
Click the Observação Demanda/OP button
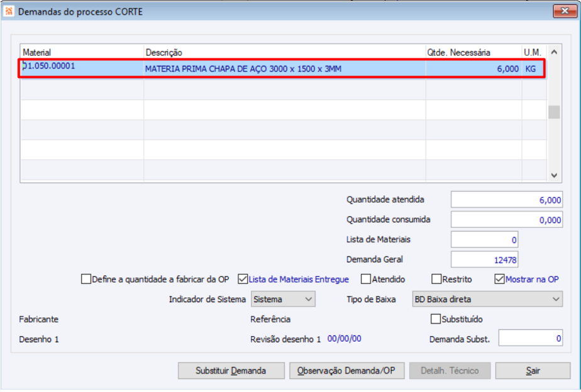tap(346, 371)
